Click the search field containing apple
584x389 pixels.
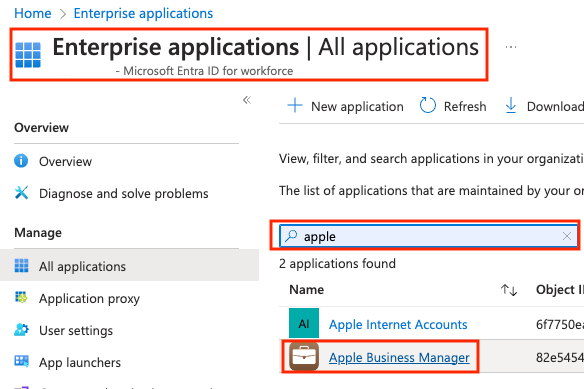point(428,236)
